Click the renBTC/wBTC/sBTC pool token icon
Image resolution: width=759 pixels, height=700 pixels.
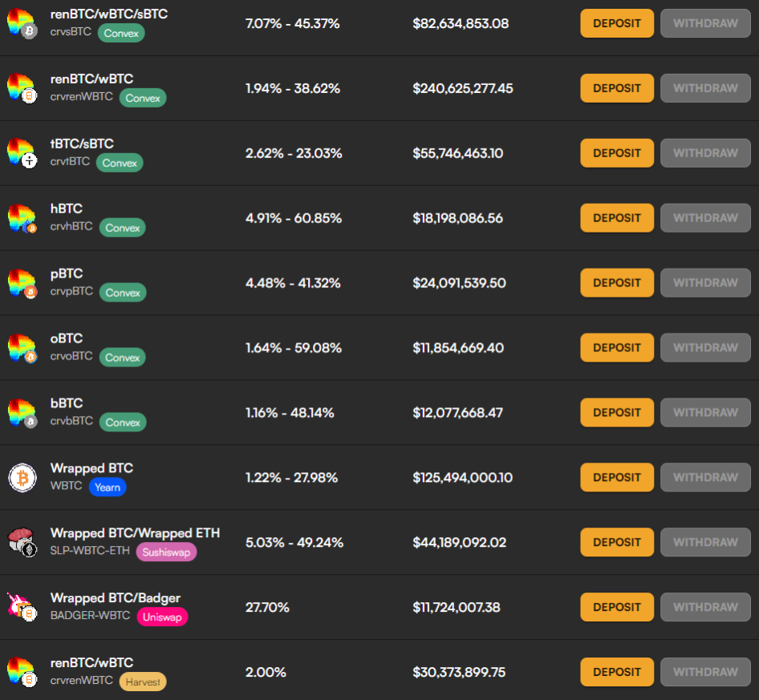click(x=21, y=23)
